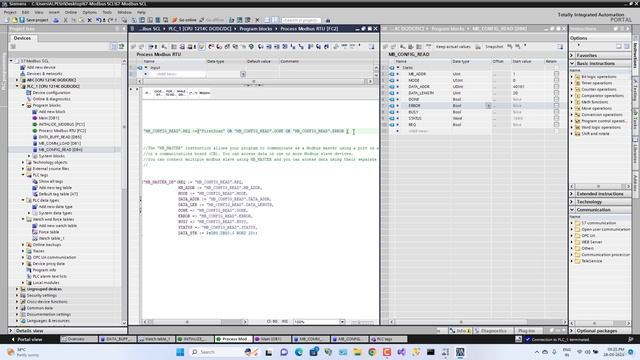Toggle Retain checkbox for ERROR
This screenshot has width=640, height=360.
[556, 106]
